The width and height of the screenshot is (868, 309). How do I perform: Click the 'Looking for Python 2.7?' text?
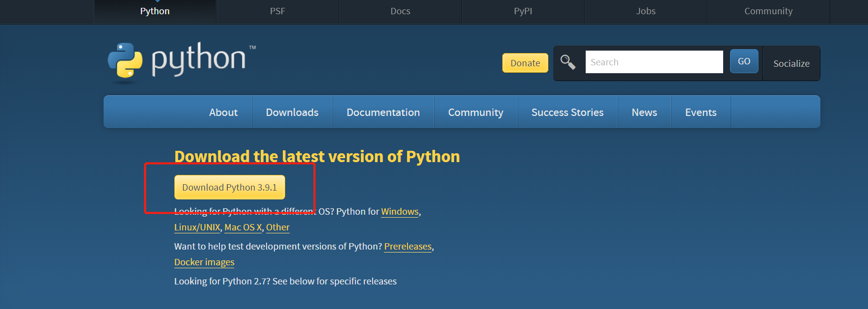[x=222, y=281]
